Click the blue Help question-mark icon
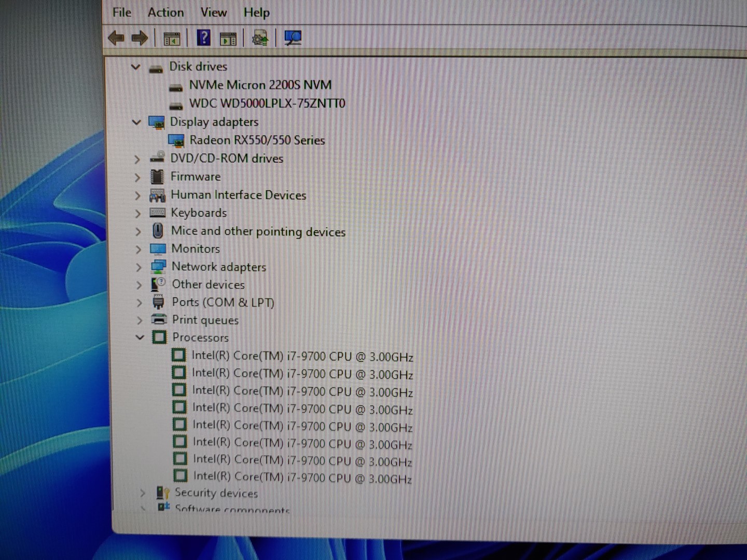 click(x=204, y=37)
